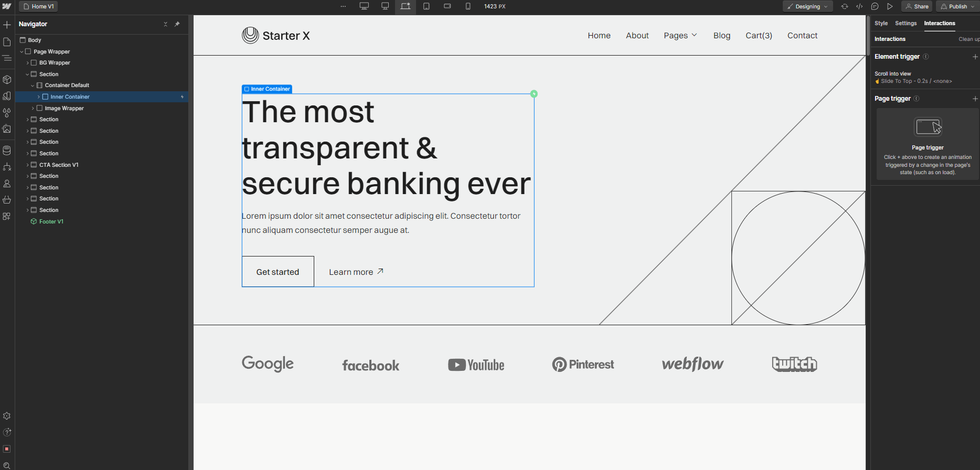This screenshot has height=470, width=980.
Task: Open the Logic flows panel
Action: pos(7,167)
